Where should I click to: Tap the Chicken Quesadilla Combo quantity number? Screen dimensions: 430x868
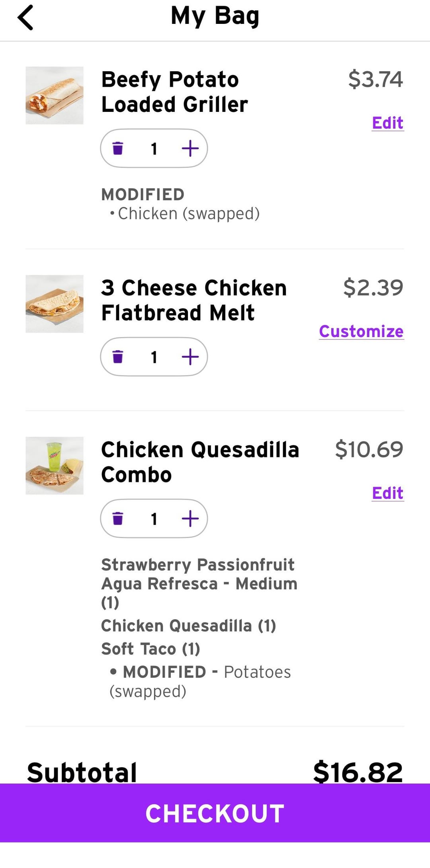coord(154,519)
